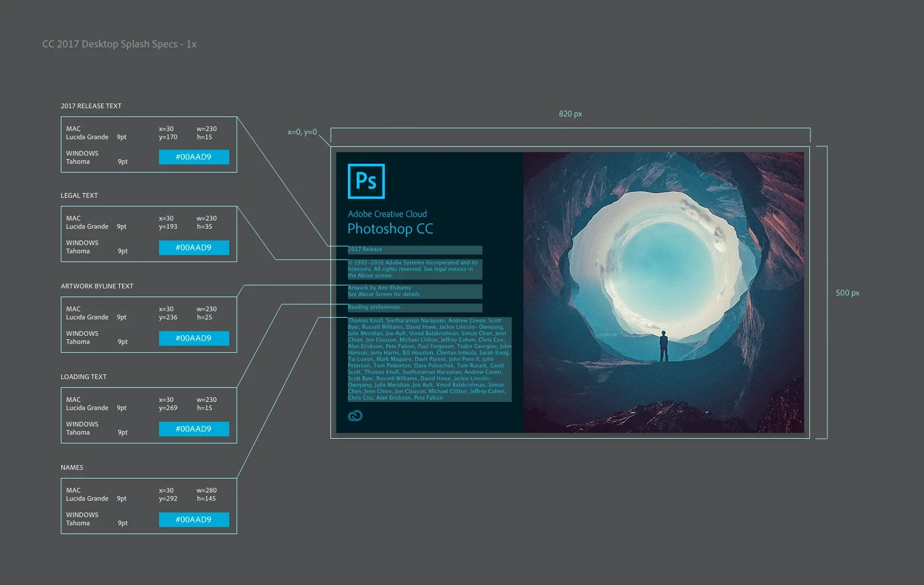
Task: Click the 'y=170' value
Action: (168, 137)
